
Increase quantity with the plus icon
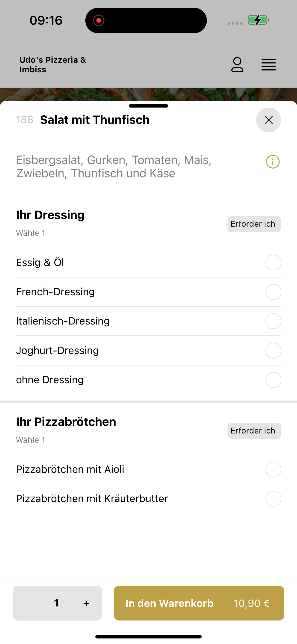tap(86, 603)
